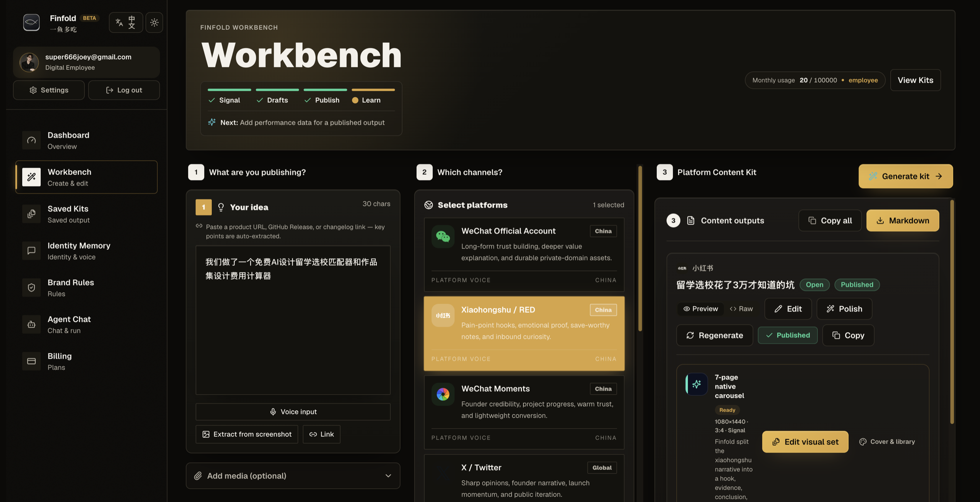Select the WeChat Moments platform
The height and width of the screenshot is (502, 980).
pos(524,412)
